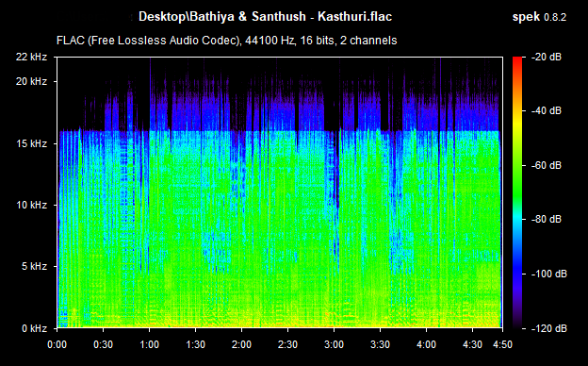
Task: Click the 2:30 time axis label
Action: [x=287, y=344]
